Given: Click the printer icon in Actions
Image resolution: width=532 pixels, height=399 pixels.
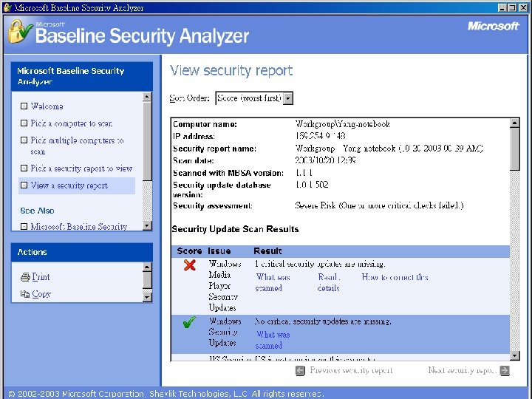Looking at the screenshot, I should pos(25,277).
